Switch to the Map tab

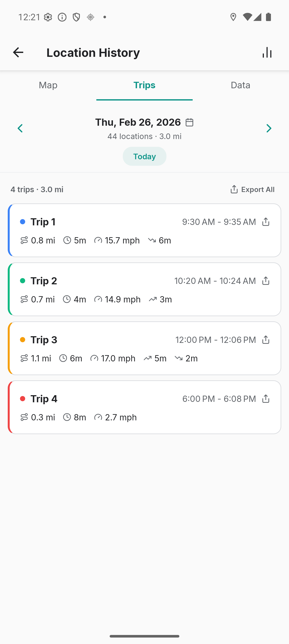tap(48, 85)
